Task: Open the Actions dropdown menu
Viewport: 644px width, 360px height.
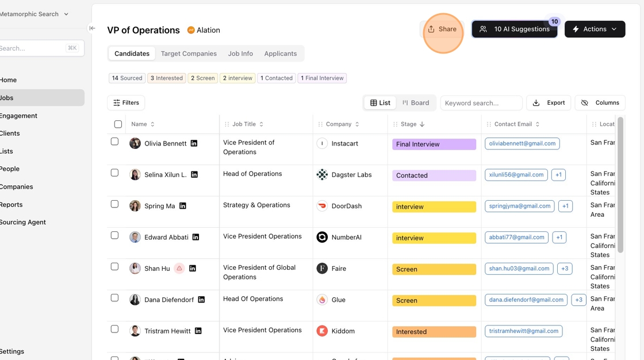Action: coord(595,29)
